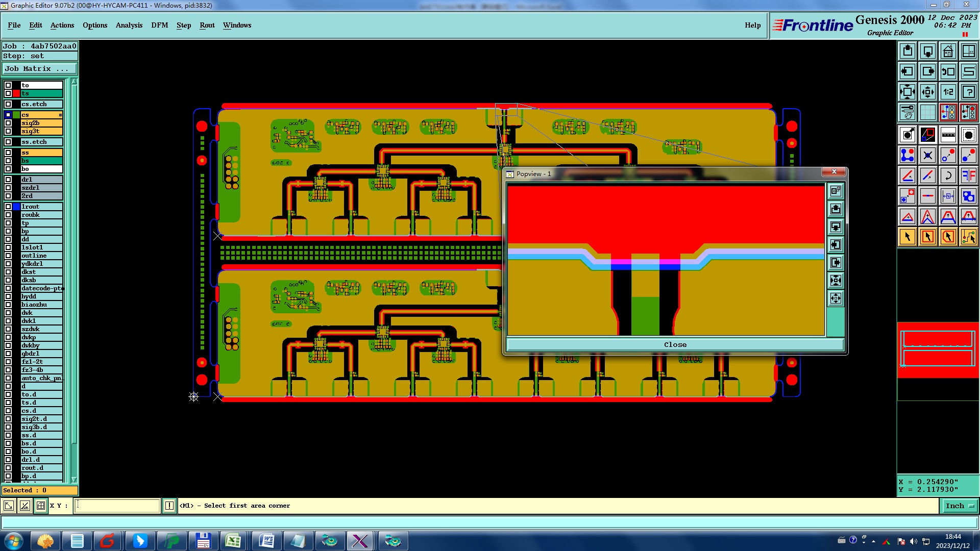Click the Home view icon
Screen dimensions: 980x551
coord(948,51)
